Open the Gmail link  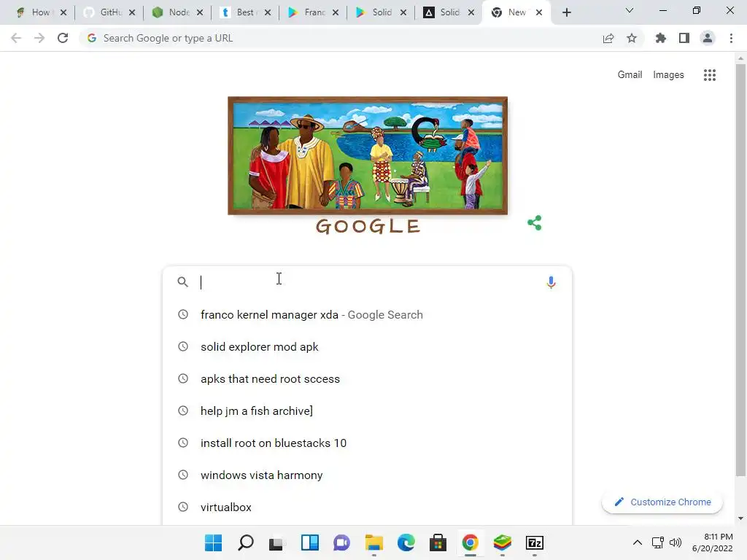coord(630,75)
